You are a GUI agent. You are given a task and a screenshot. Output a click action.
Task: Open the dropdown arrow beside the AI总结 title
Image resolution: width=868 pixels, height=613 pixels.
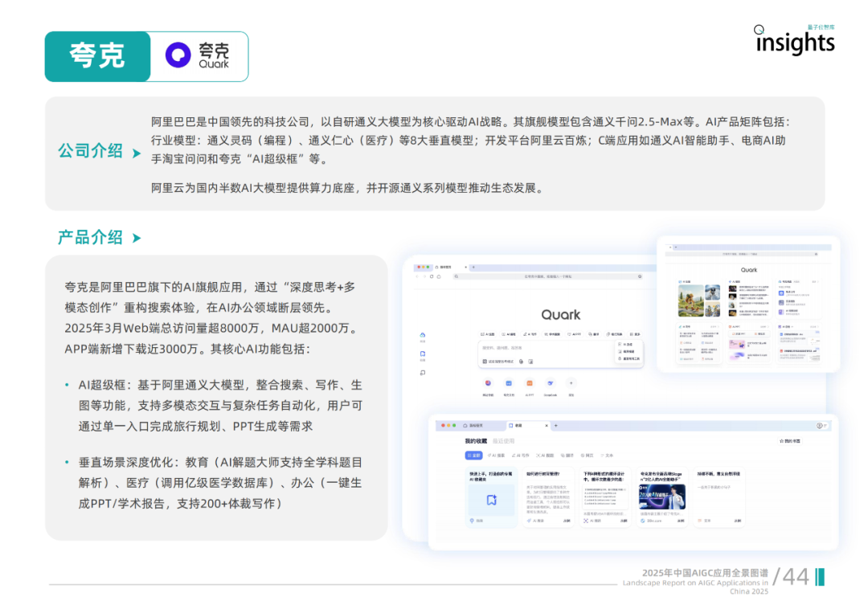click(x=792, y=326)
